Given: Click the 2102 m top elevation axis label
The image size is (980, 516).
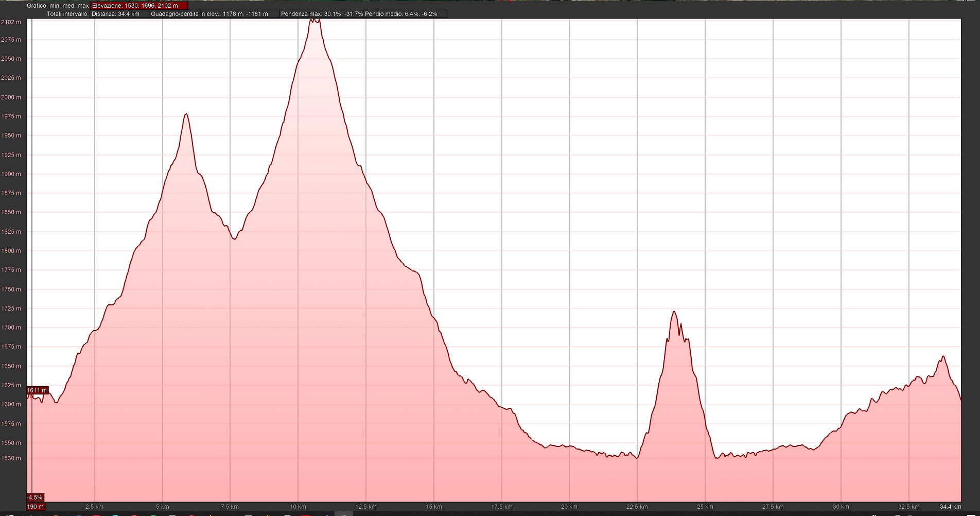Looking at the screenshot, I should [11, 22].
